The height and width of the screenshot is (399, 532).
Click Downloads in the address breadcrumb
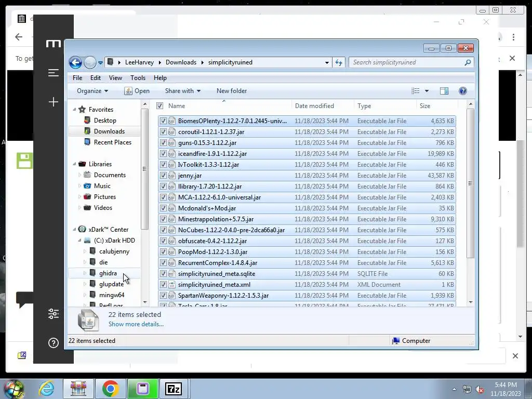point(181,62)
